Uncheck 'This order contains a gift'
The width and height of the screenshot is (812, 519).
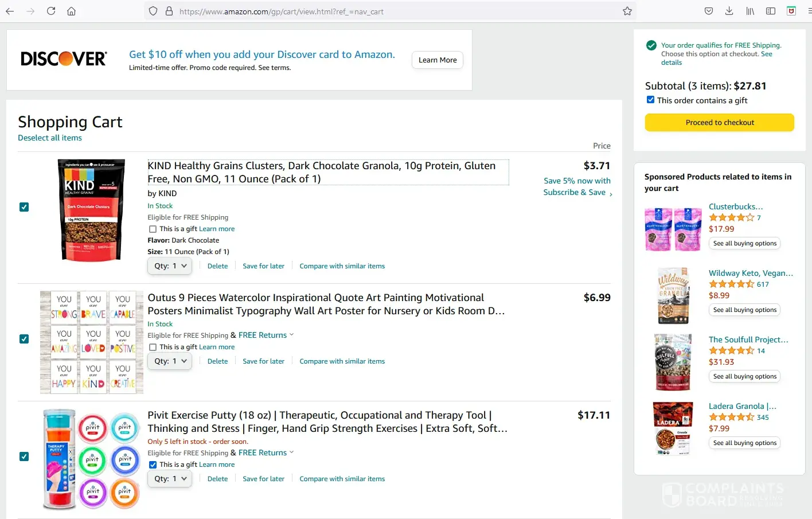650,100
